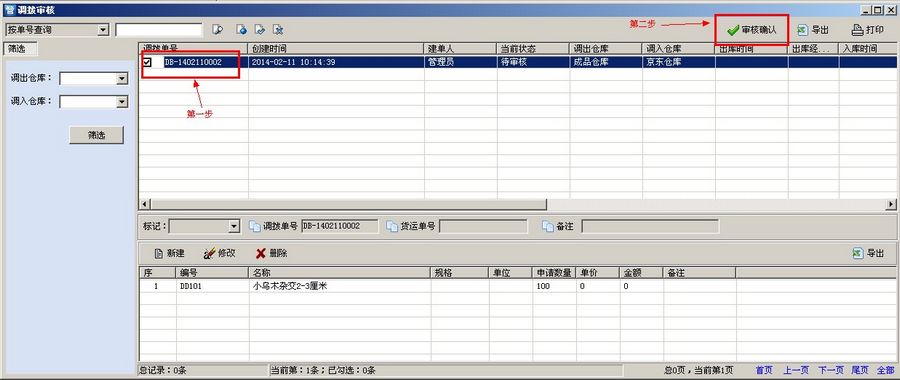Click the 备注 input field

coord(650,226)
